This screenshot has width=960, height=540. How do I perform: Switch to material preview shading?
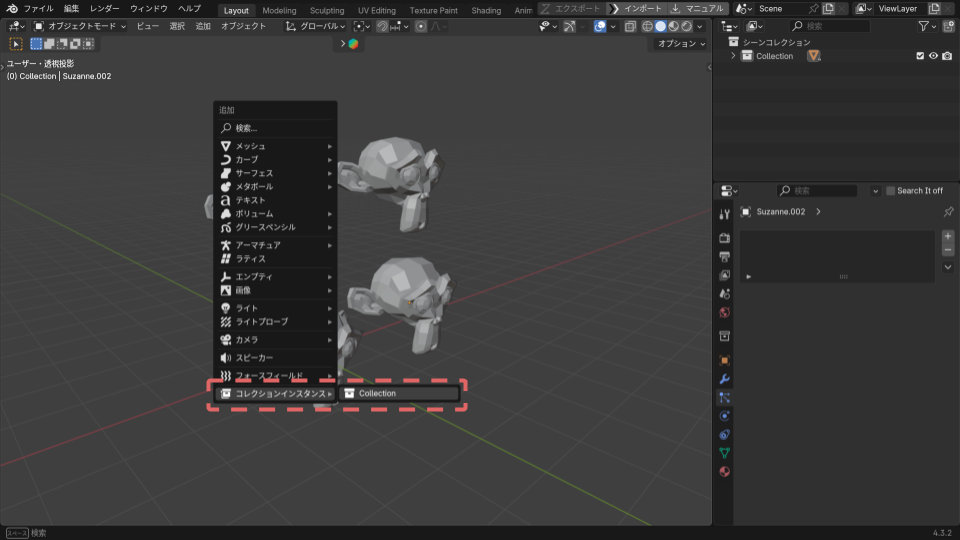tap(673, 26)
